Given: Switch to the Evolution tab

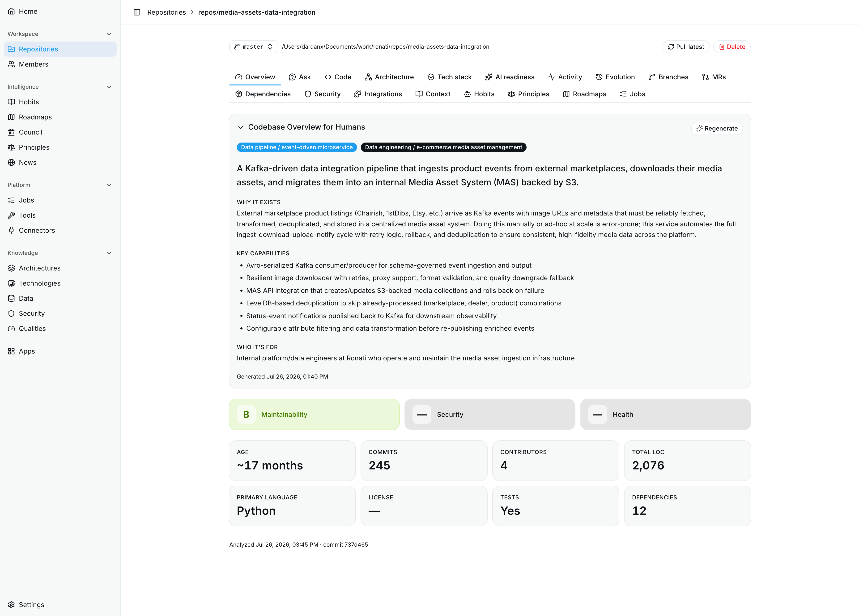Looking at the screenshot, I should coord(615,77).
